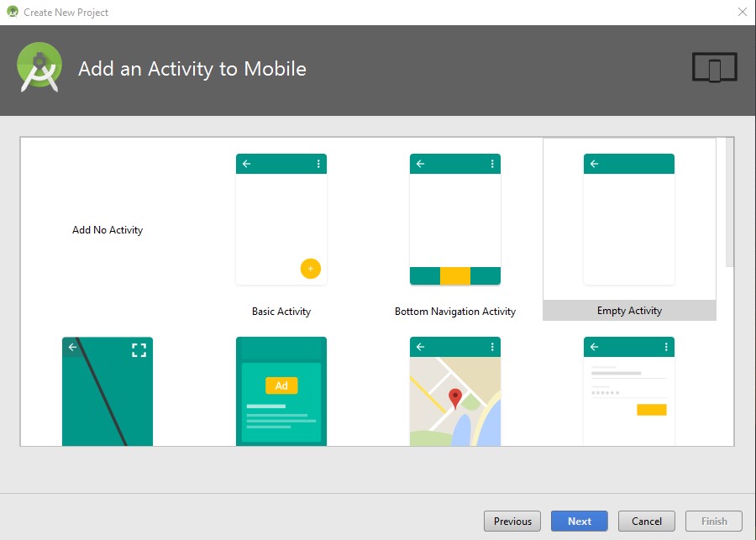Click the yellow Ad badge in AdMob template
This screenshot has height=540, width=756.
click(281, 385)
